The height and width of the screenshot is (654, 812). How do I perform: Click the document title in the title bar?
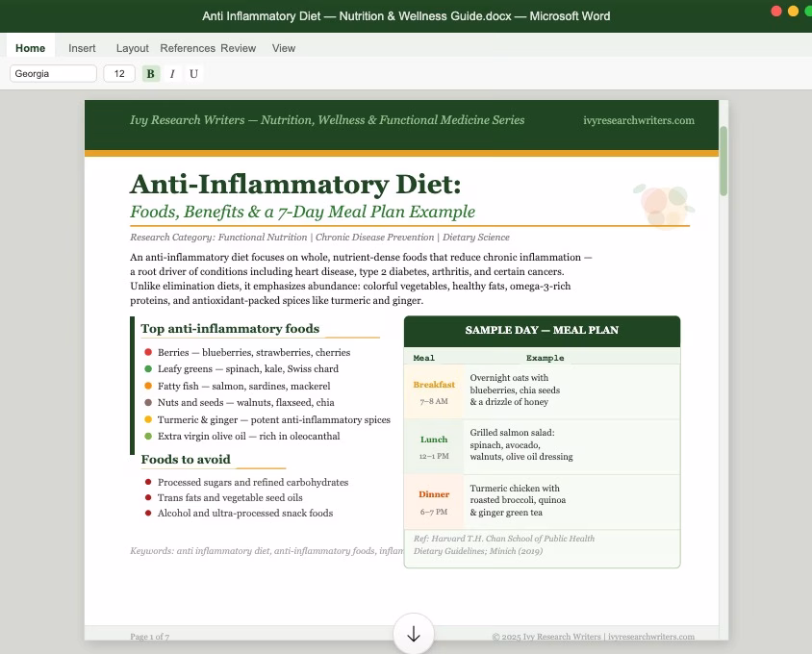(x=406, y=15)
